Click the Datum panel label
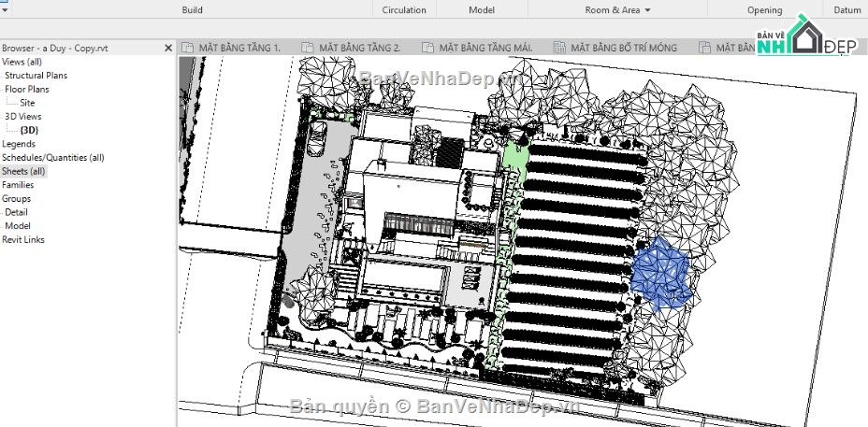868x427 pixels. 847,10
